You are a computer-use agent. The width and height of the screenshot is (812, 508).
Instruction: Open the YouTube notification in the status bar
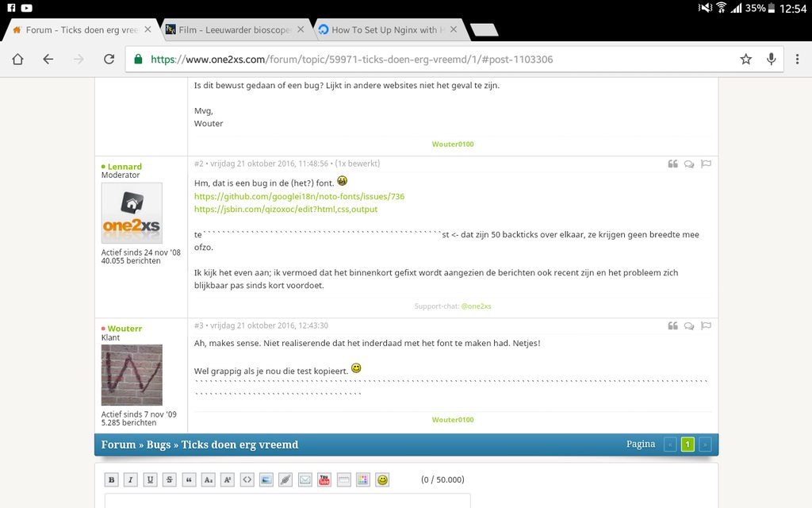(26, 8)
